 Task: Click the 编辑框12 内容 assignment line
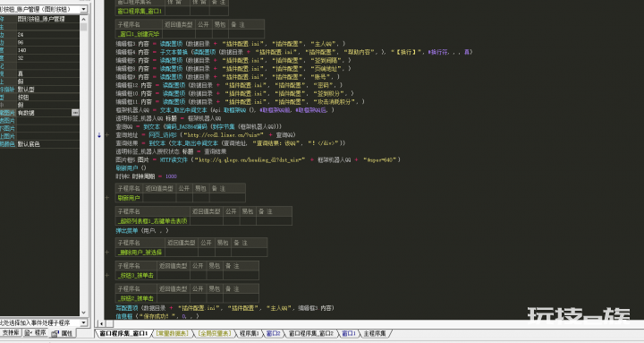pos(229,85)
